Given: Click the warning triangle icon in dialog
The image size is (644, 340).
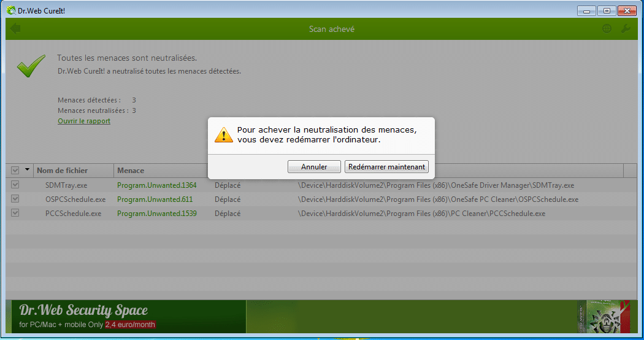Looking at the screenshot, I should click(224, 135).
